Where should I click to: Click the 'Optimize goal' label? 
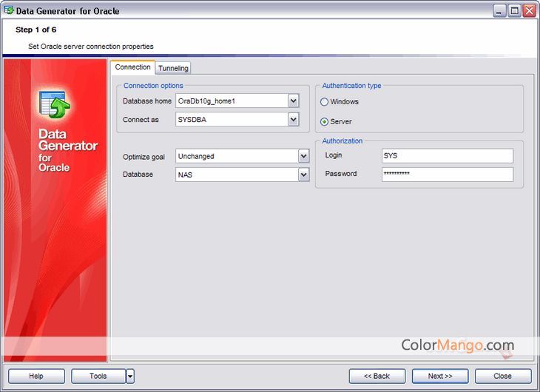144,157
